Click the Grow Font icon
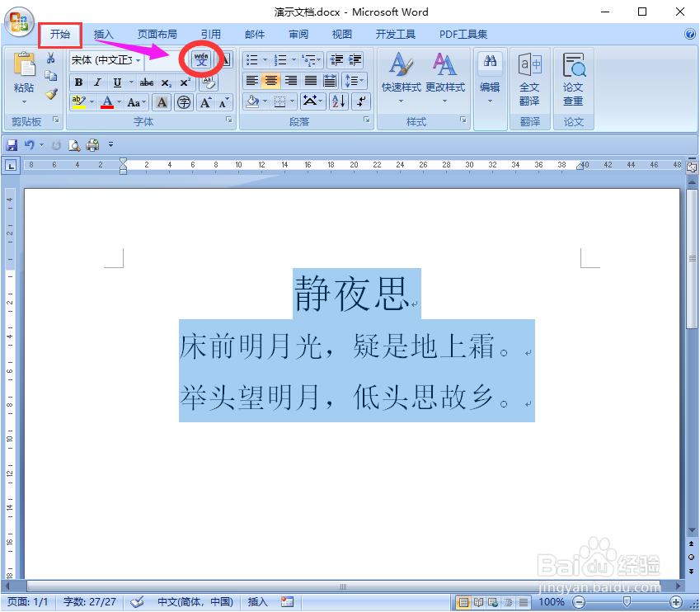This screenshot has width=700, height=612. tap(206, 102)
